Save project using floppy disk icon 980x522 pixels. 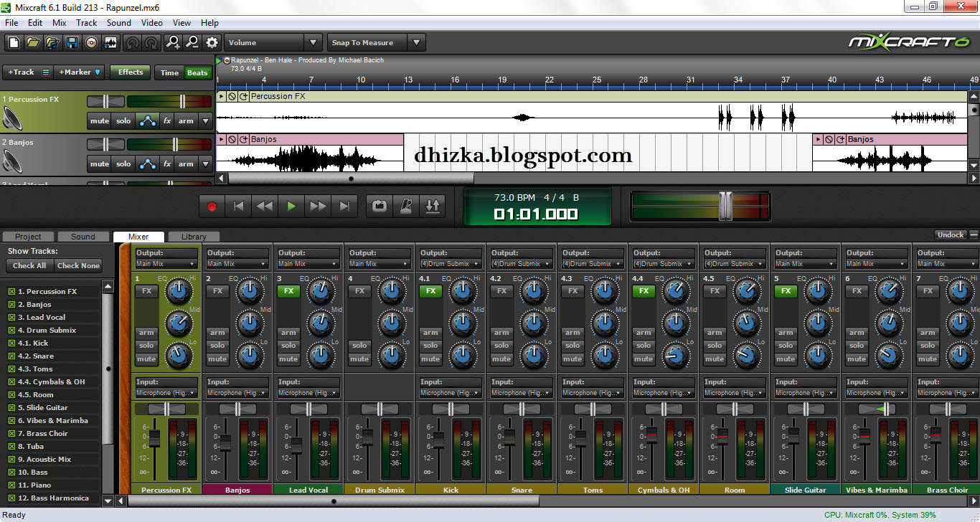72,43
